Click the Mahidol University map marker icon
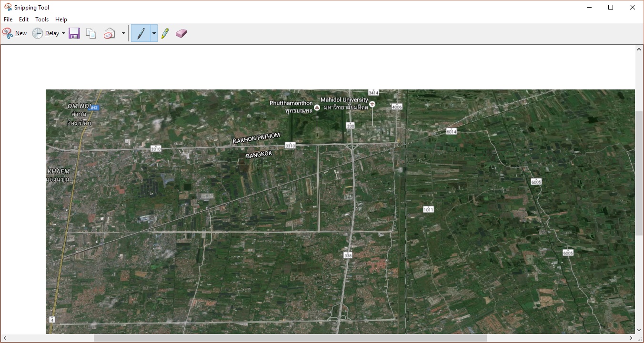Image resolution: width=644 pixels, height=343 pixels. [x=372, y=104]
